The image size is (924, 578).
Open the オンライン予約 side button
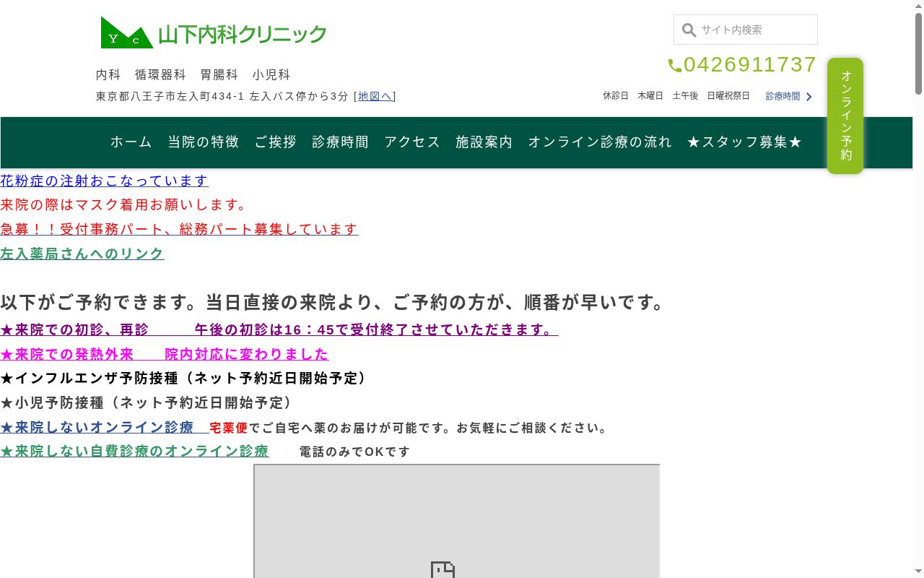pyautogui.click(x=845, y=116)
